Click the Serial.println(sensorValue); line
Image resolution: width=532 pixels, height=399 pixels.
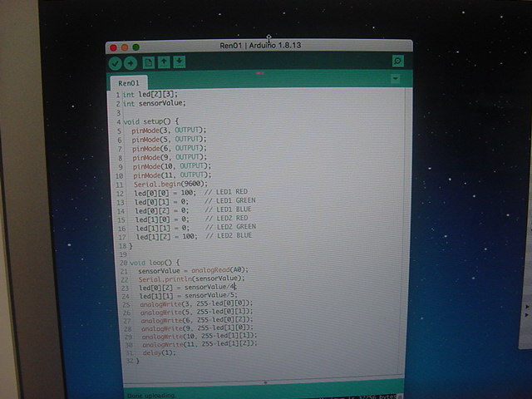(x=192, y=279)
